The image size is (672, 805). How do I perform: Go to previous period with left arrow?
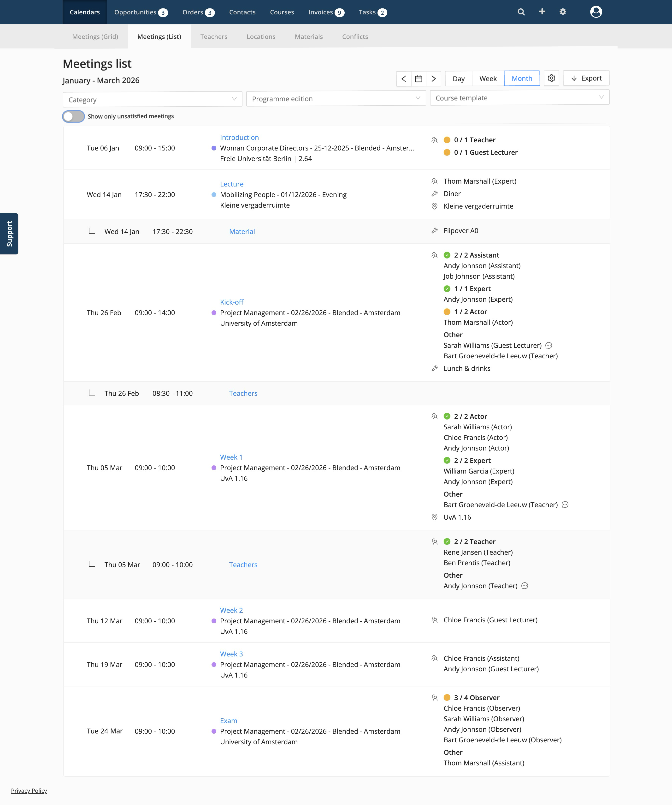coord(403,78)
